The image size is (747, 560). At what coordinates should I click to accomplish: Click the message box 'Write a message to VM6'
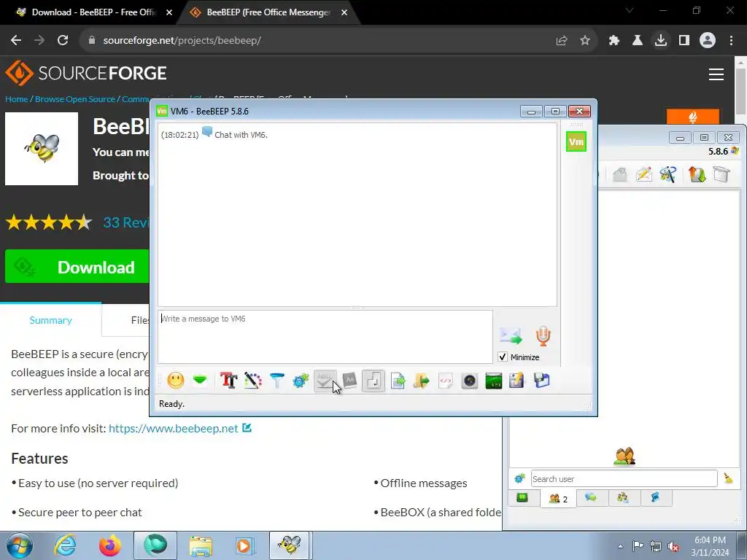coord(325,337)
